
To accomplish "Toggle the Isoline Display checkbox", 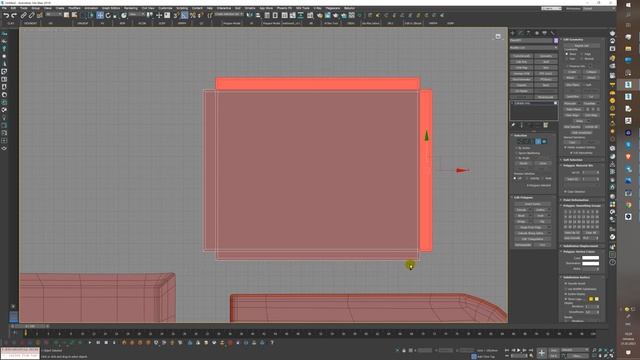I will point(566,294).
